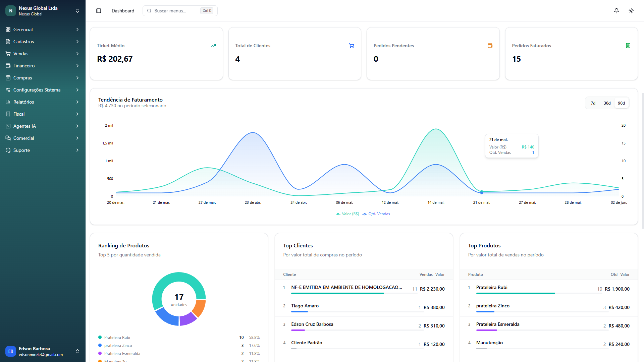
Task: Click the Financeiro wallet icon
Action: pos(8,66)
